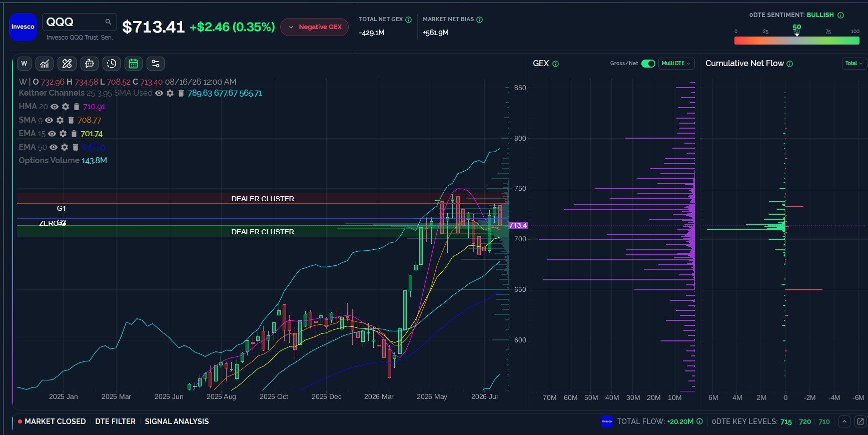Click the Invesco QQQ Trust fund name

tap(81, 38)
